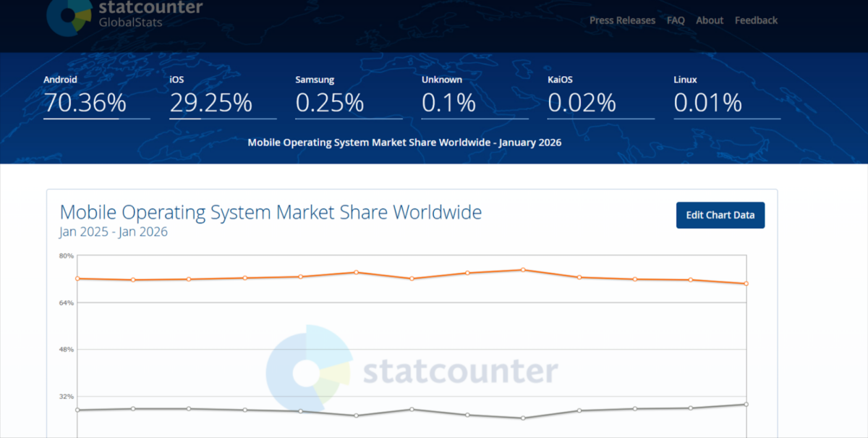The width and height of the screenshot is (868, 438).
Task: Go to the About link
Action: coord(710,20)
